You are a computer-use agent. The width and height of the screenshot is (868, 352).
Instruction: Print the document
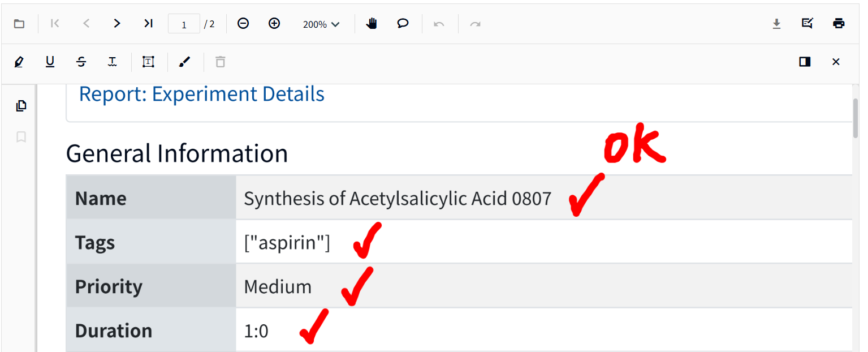[839, 23]
